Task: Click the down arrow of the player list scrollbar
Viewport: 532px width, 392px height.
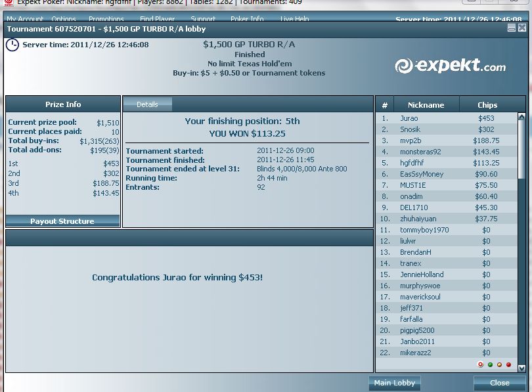Action: point(521,368)
